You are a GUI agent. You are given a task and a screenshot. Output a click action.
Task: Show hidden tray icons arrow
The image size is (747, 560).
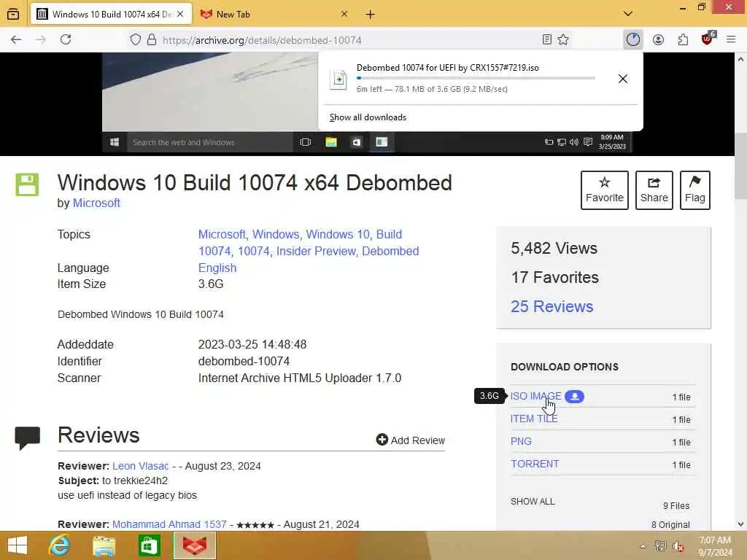(x=643, y=546)
